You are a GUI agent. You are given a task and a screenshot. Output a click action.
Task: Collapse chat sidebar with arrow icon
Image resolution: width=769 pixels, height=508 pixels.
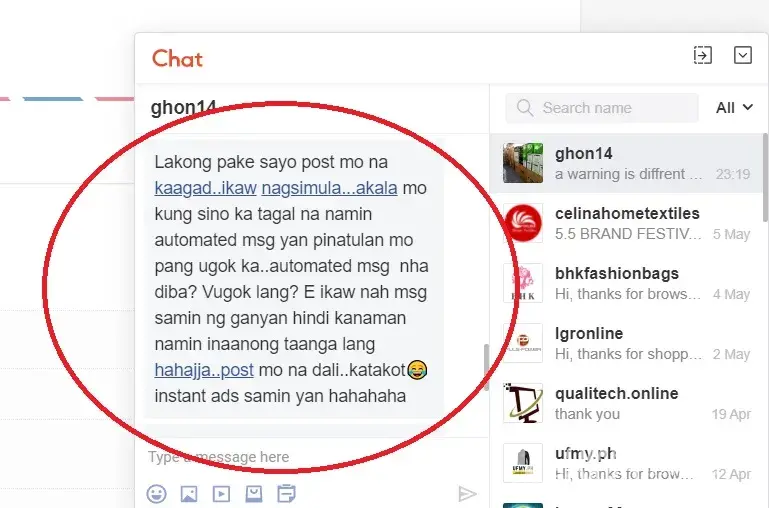pyautogui.click(x=703, y=55)
